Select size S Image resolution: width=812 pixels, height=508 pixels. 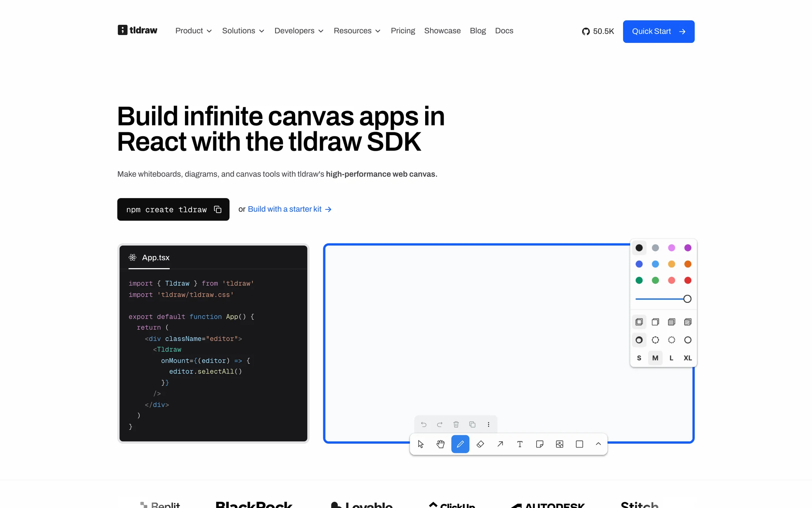tap(639, 358)
